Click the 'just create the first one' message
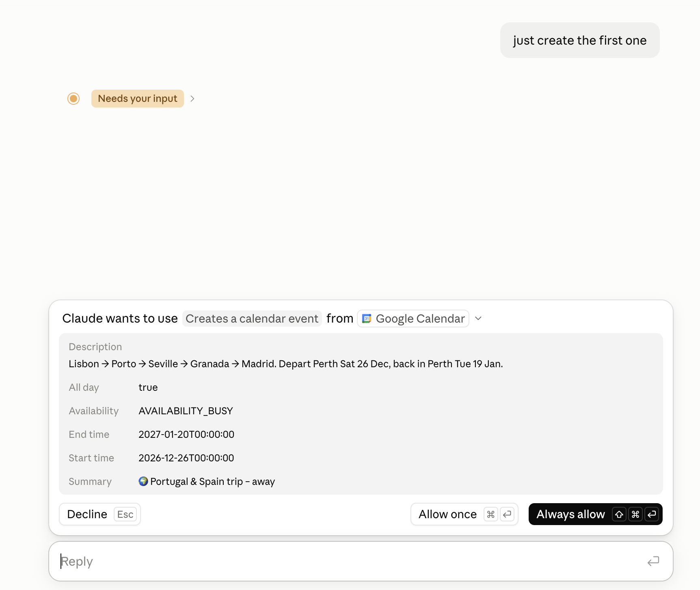Screen dimensions: 700x590 point(580,40)
